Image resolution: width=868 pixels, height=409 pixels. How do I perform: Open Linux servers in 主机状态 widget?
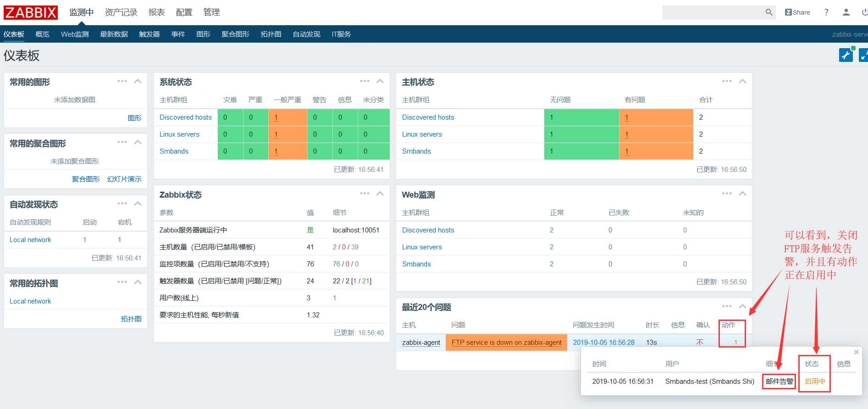click(x=422, y=134)
